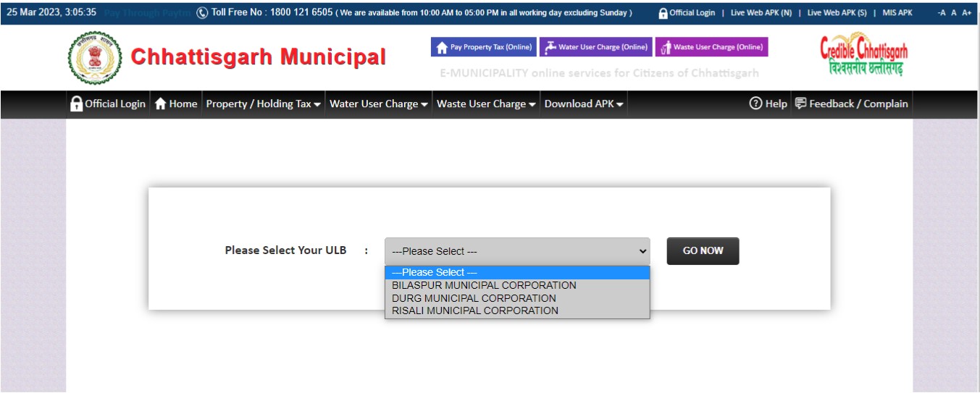This screenshot has width=980, height=393.
Task: Click the question mark Help icon
Action: (755, 103)
